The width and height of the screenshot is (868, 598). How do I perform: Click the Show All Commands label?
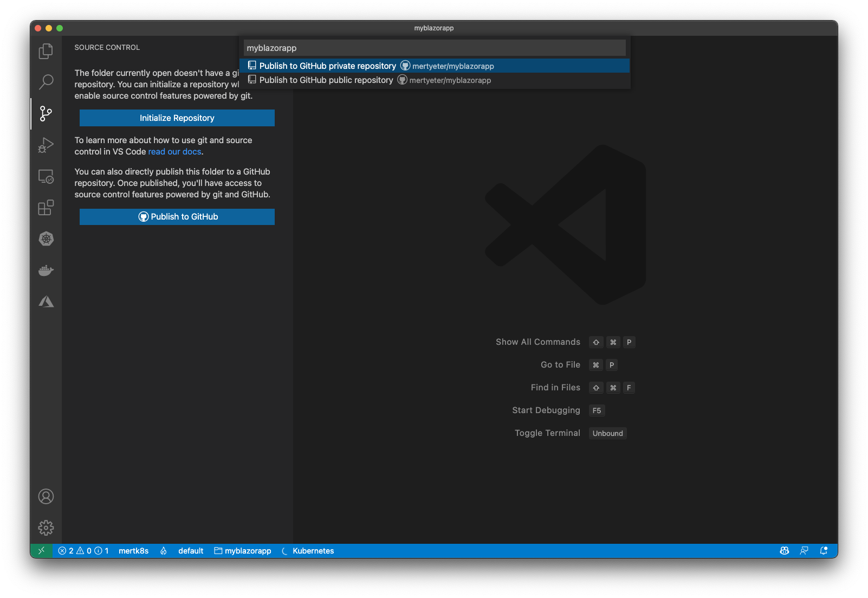point(537,342)
